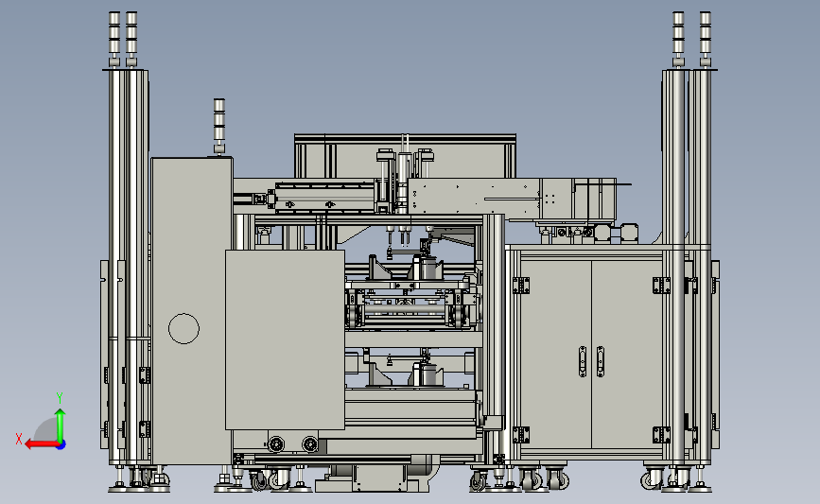
Task: Select the X label on the orientation triad
Action: (x=19, y=439)
